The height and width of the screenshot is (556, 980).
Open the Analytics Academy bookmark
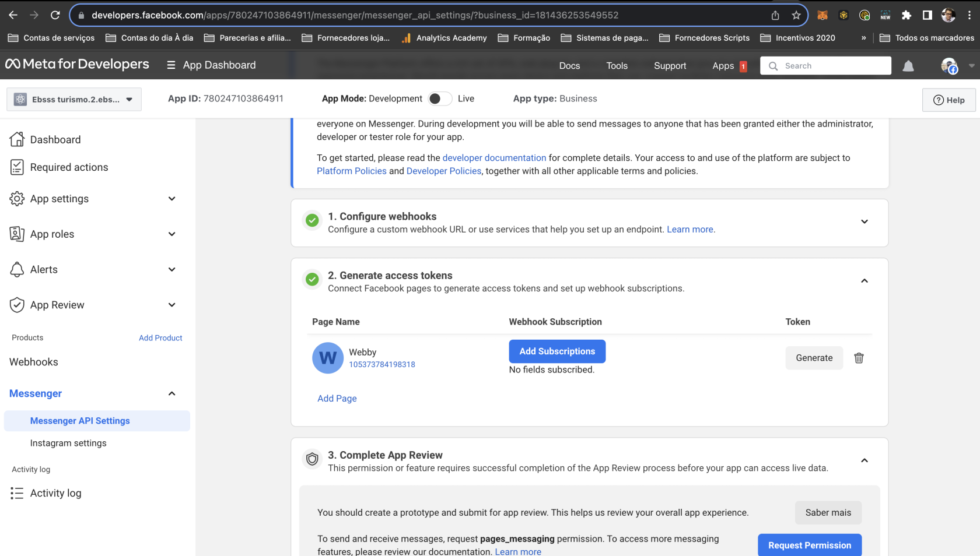point(444,38)
